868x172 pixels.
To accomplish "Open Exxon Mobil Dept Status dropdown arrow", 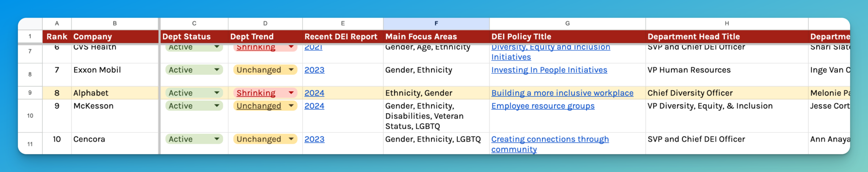I will point(217,70).
